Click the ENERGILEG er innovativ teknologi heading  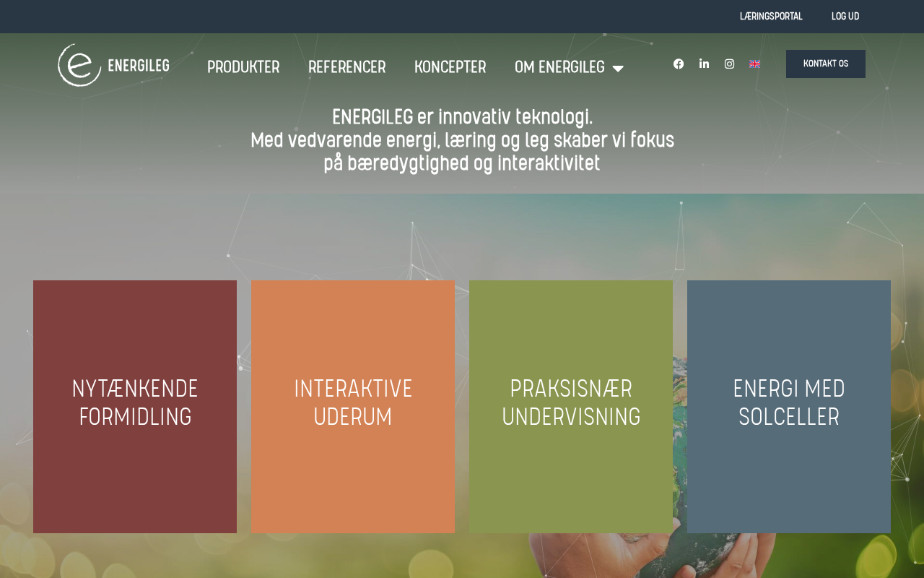tap(462, 117)
